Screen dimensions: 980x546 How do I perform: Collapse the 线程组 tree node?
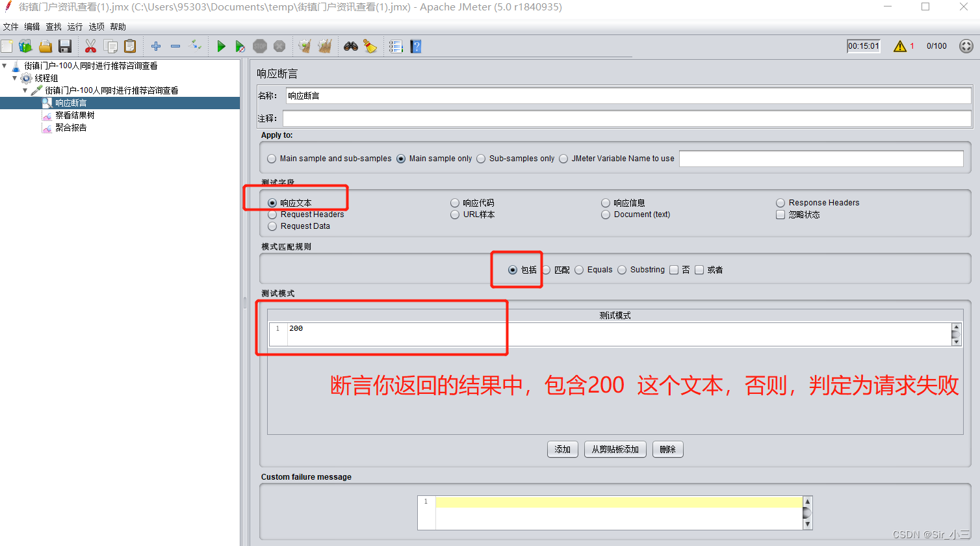pyautogui.click(x=15, y=78)
